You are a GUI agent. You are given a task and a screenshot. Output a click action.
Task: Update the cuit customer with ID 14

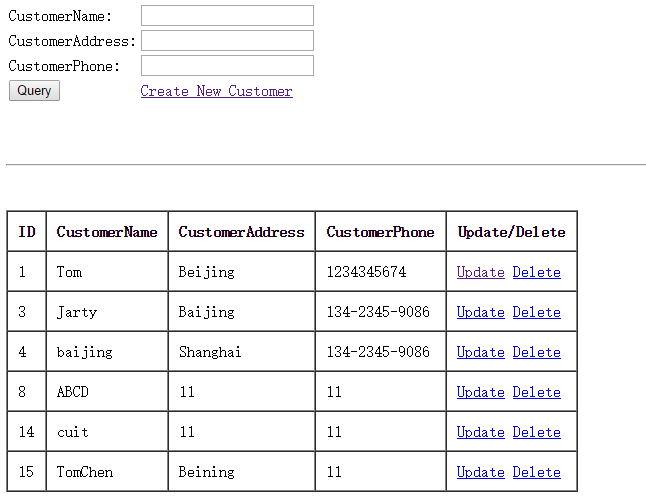coord(480,432)
